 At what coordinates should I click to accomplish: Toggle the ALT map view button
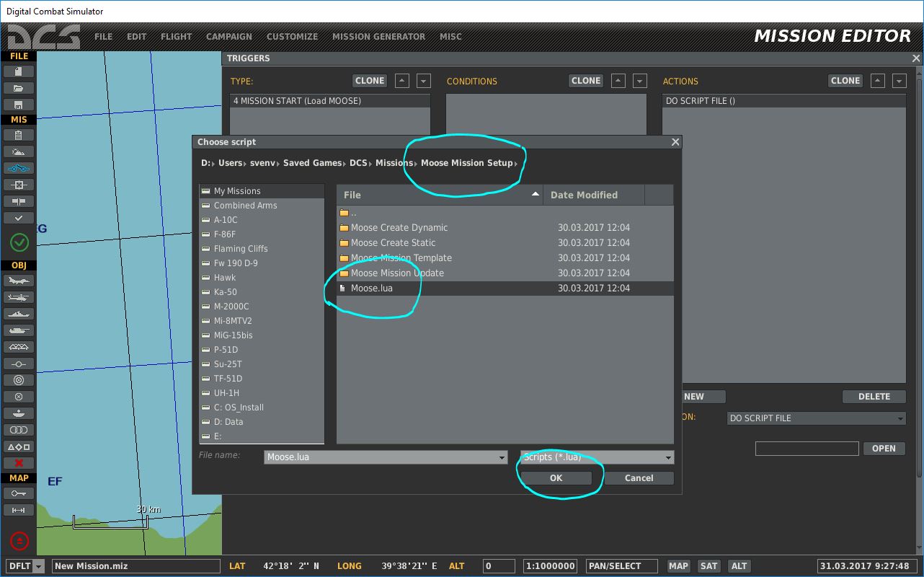(x=739, y=566)
